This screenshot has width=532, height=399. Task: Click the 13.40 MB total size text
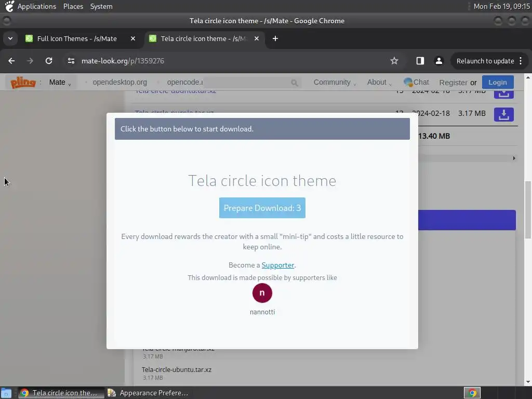click(x=434, y=136)
